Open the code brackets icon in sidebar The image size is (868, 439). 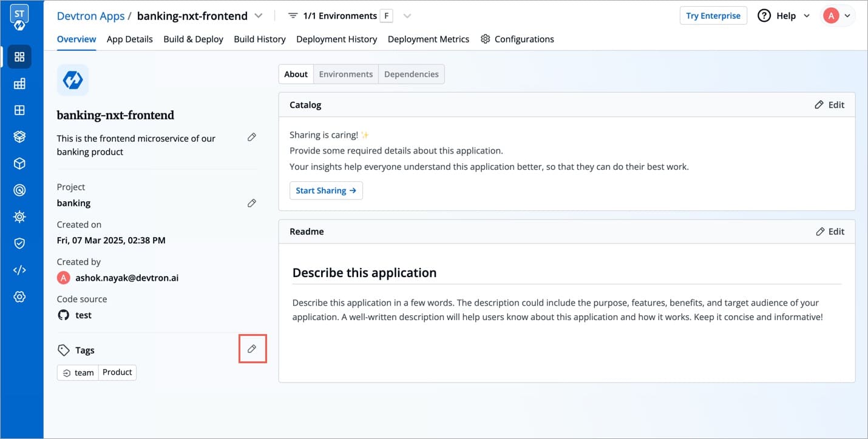pos(19,270)
